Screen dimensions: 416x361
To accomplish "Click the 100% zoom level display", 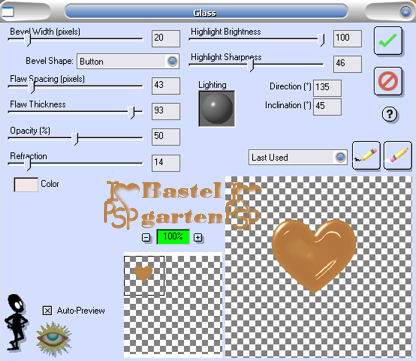I will 173,237.
